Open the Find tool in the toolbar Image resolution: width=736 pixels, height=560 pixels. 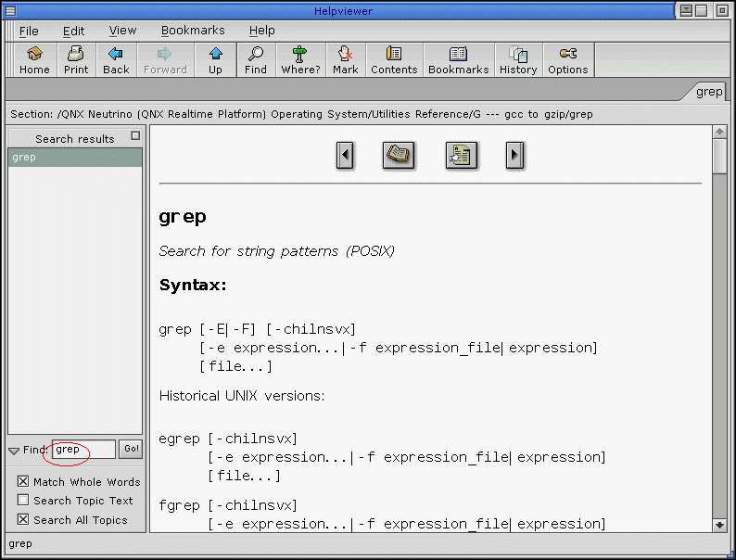(x=256, y=60)
